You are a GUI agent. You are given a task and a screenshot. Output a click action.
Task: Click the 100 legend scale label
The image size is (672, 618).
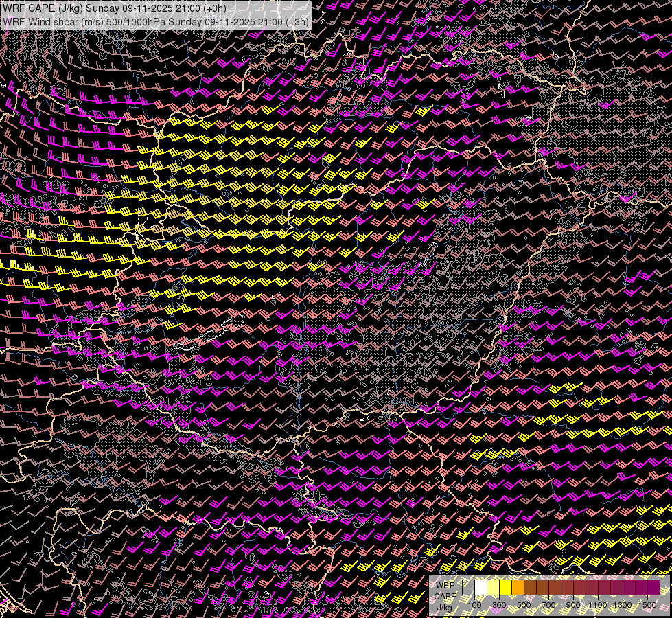click(x=474, y=604)
